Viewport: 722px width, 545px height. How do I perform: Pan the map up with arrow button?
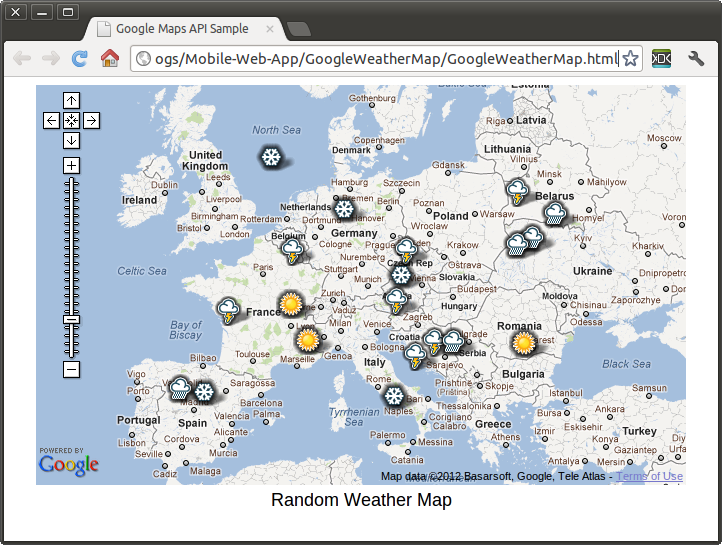71,100
